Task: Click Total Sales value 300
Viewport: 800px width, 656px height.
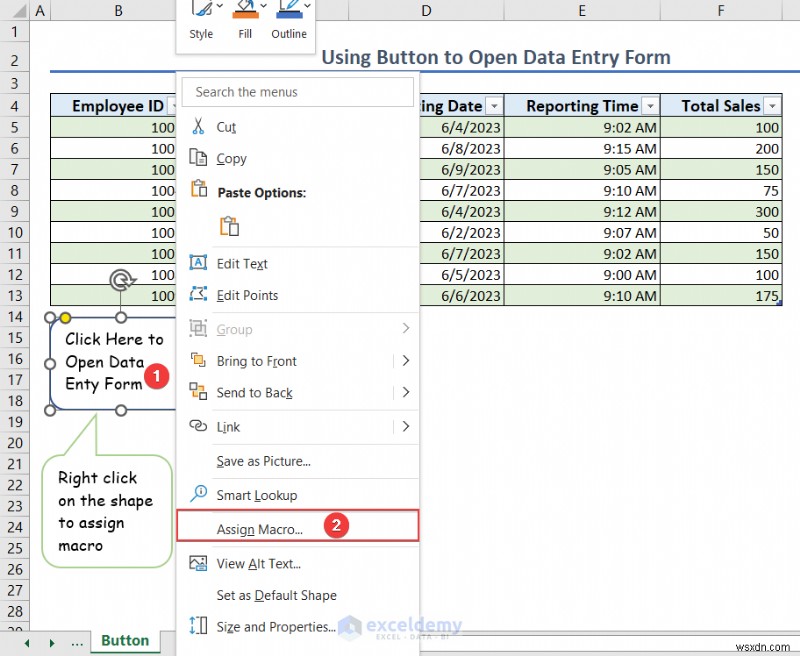Action: click(x=721, y=212)
